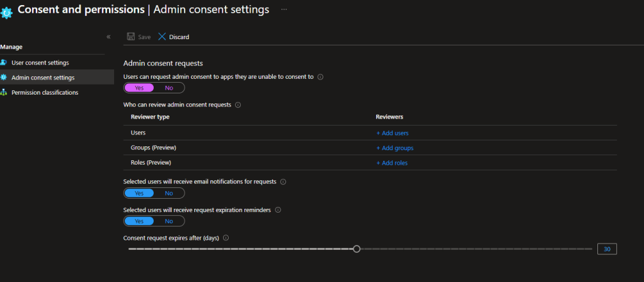Click the Add groups link
The height and width of the screenshot is (282, 644).
click(394, 148)
